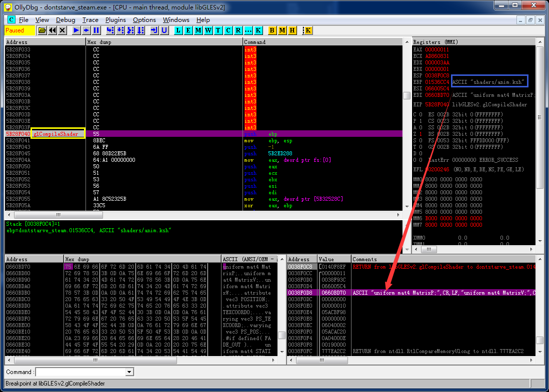Start trace over from the toolbar
Screen dimensions: 549x392
coord(140,30)
